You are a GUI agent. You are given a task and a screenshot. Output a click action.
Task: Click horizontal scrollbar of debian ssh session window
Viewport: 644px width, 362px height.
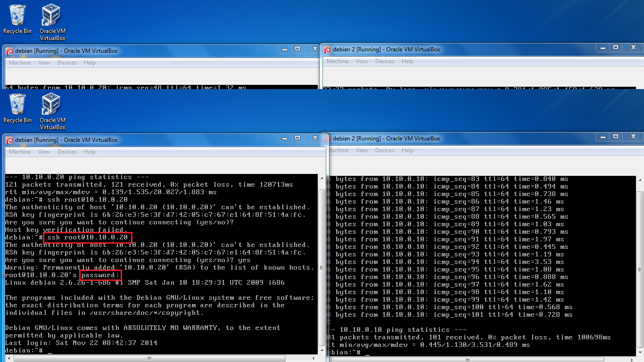coord(161,358)
